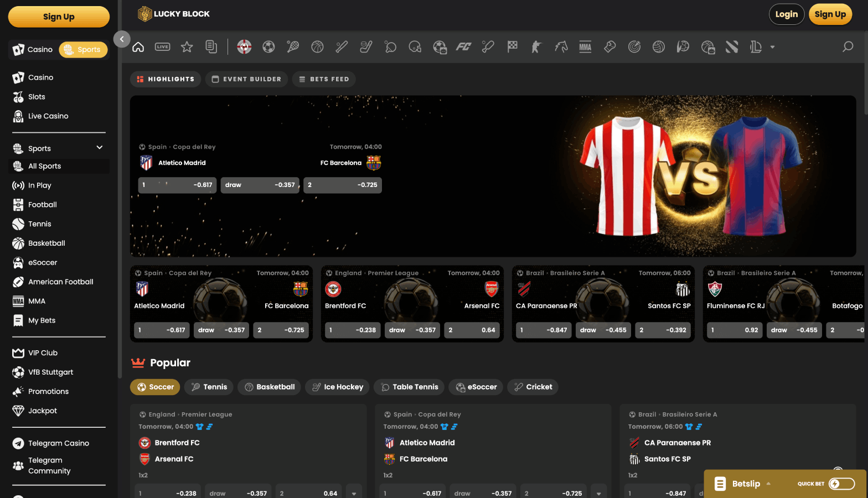Viewport: 868px width, 498px height.
Task: Open Live Casino in the sidebar
Action: 48,116
